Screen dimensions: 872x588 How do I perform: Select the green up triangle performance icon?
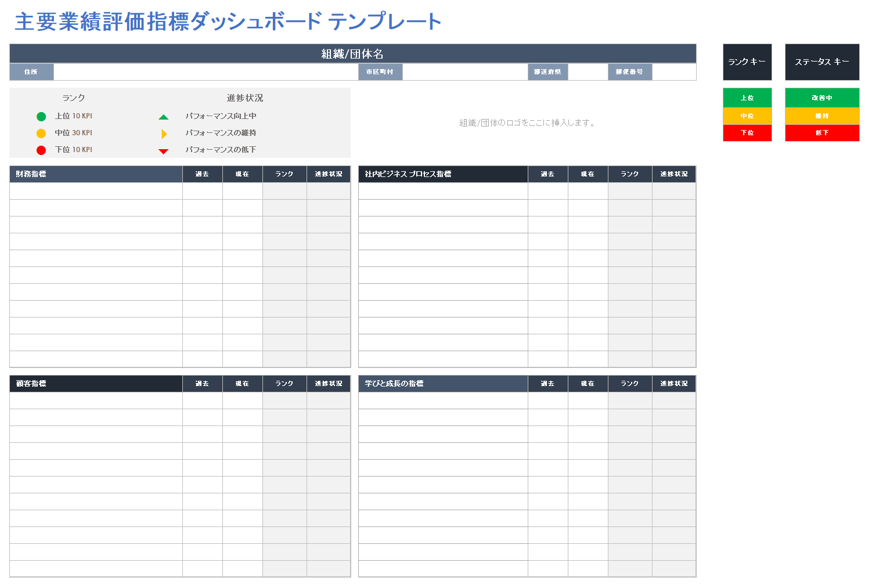click(x=164, y=117)
